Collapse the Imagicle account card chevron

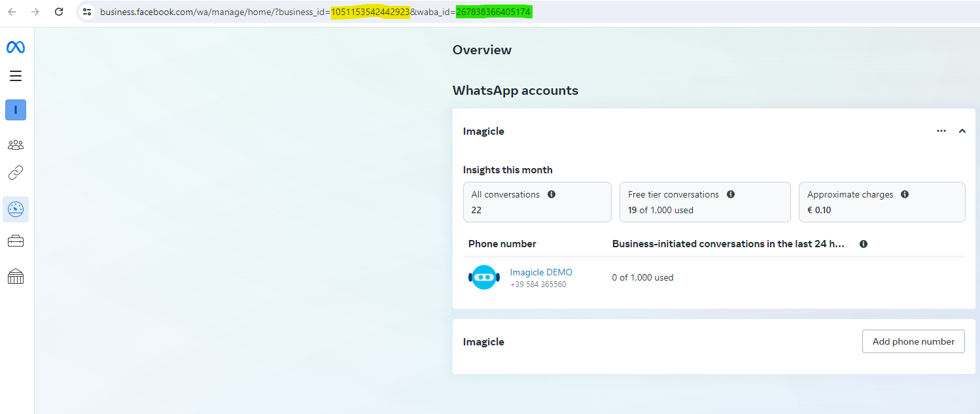point(962,131)
